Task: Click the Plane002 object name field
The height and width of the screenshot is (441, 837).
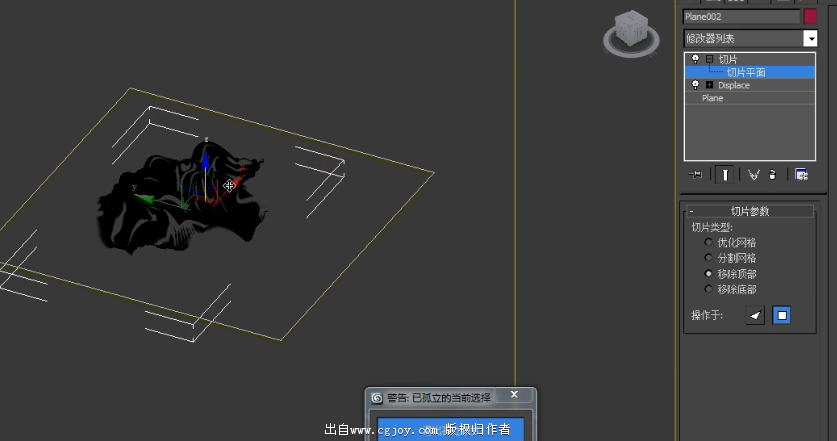Action: coord(741,17)
